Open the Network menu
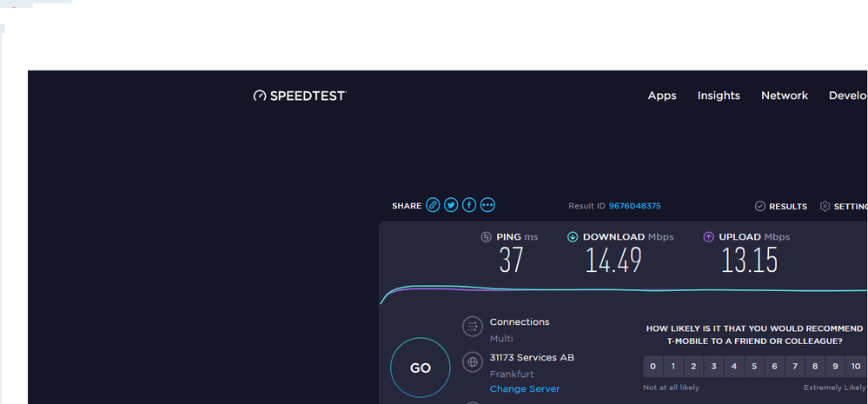The image size is (868, 404). click(x=785, y=96)
